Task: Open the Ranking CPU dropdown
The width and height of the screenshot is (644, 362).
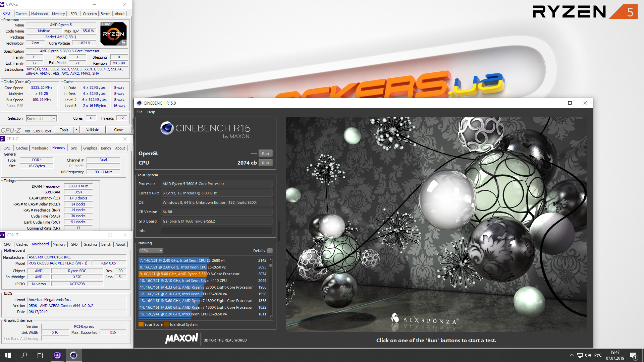Action: coord(151,251)
